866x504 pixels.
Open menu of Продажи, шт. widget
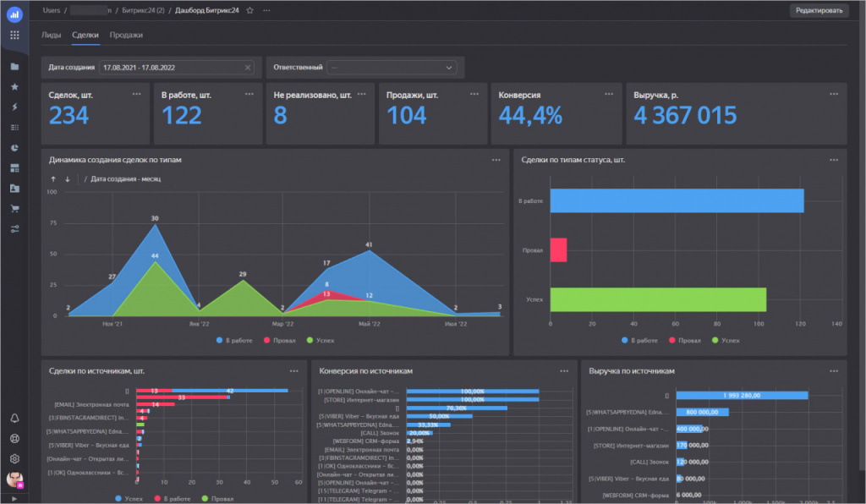tap(474, 95)
